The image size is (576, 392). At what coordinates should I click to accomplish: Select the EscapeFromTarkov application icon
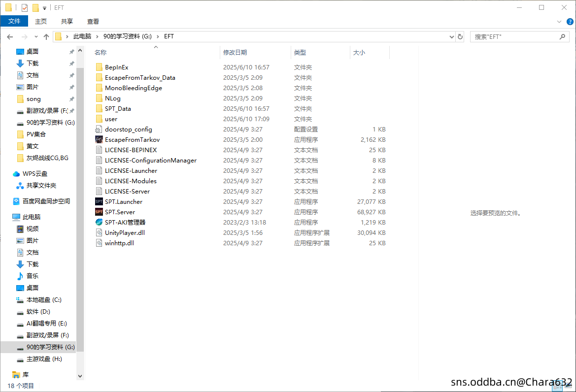pyautogui.click(x=99, y=139)
